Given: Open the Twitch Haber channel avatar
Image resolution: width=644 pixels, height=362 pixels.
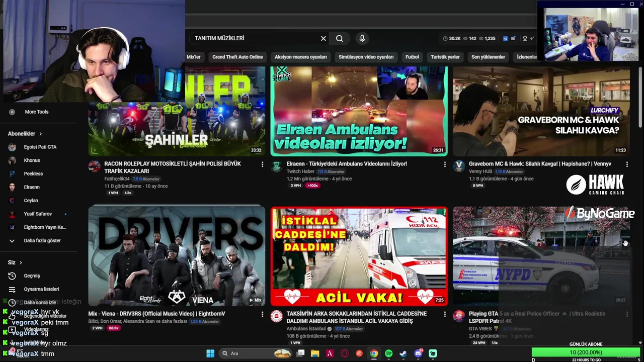Looking at the screenshot, I should pyautogui.click(x=276, y=166).
